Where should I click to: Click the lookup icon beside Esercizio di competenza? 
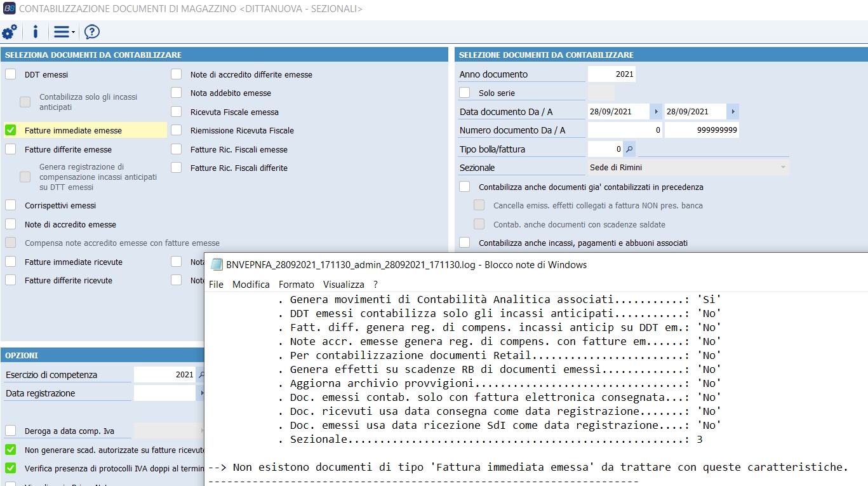coord(202,375)
